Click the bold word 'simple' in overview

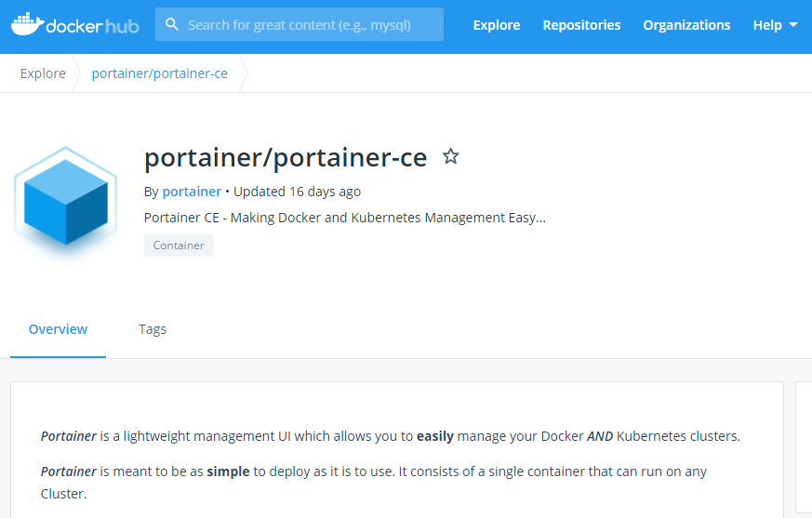click(228, 472)
